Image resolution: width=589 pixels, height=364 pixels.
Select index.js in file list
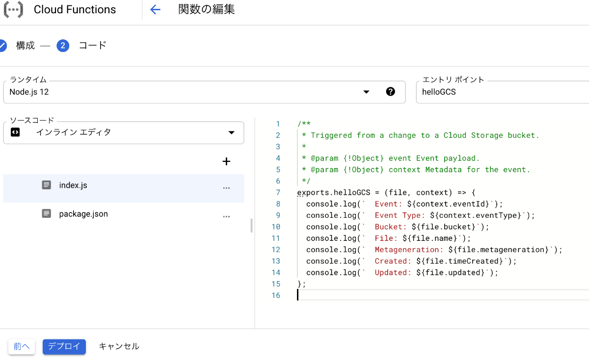(x=124, y=188)
